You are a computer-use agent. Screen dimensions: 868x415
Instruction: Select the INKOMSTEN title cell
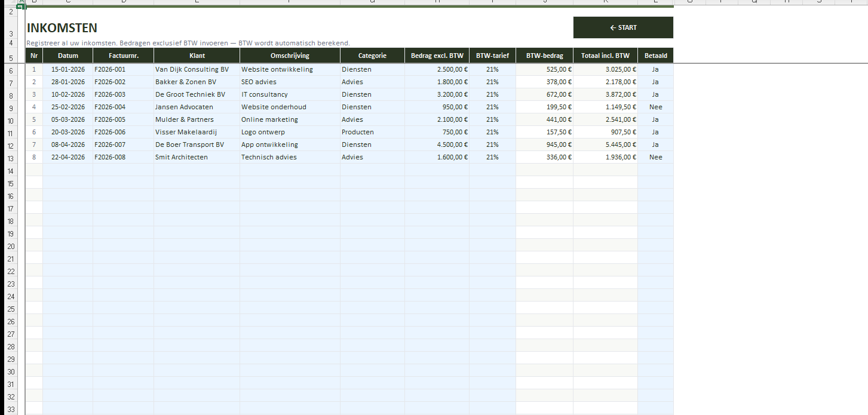pos(62,28)
